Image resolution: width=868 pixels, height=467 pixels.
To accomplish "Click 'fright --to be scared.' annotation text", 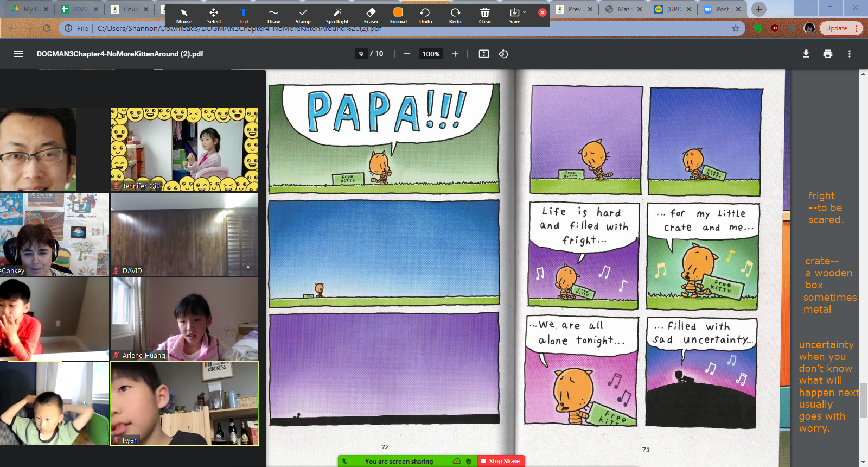I will [x=826, y=207].
